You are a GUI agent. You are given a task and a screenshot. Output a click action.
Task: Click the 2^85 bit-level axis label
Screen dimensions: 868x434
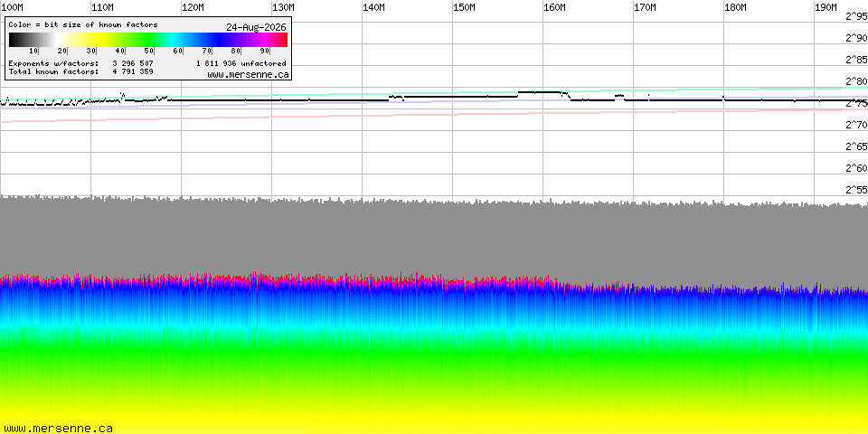click(856, 60)
